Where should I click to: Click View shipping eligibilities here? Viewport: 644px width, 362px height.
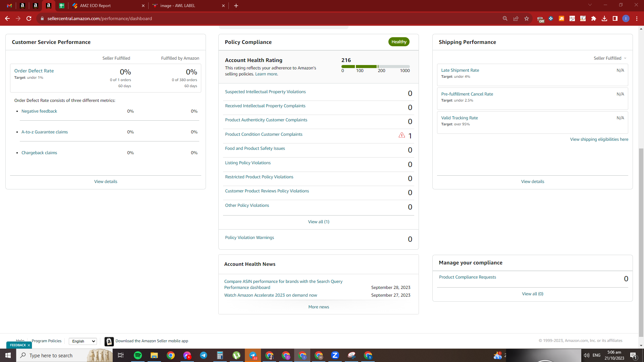click(x=599, y=139)
